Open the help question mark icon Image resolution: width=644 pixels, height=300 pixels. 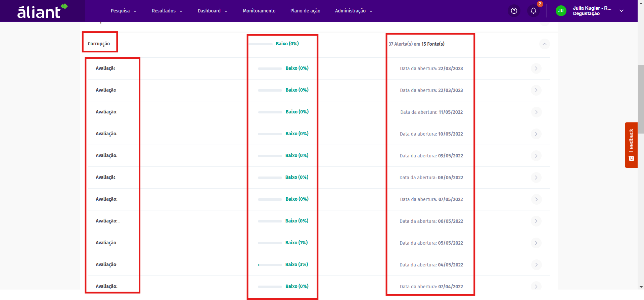point(514,11)
